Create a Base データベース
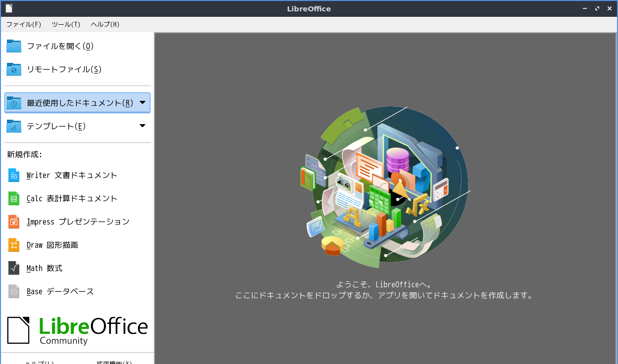 [77, 291]
